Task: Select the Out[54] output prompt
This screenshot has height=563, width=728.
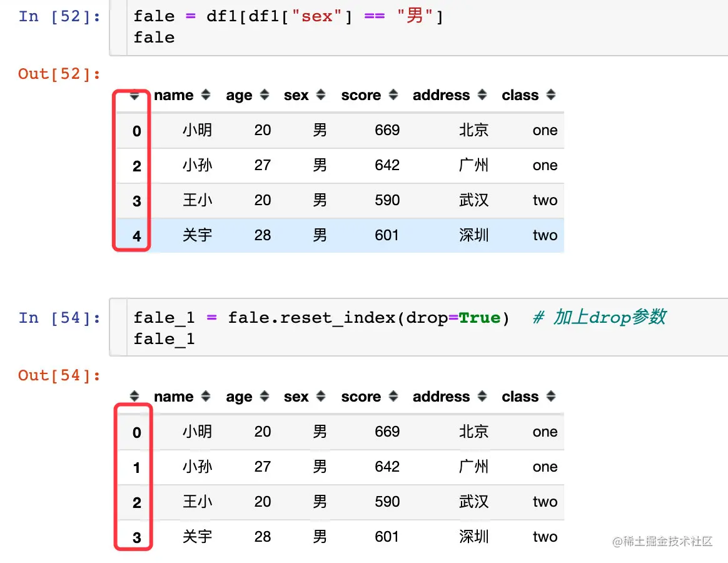Action: click(x=59, y=375)
